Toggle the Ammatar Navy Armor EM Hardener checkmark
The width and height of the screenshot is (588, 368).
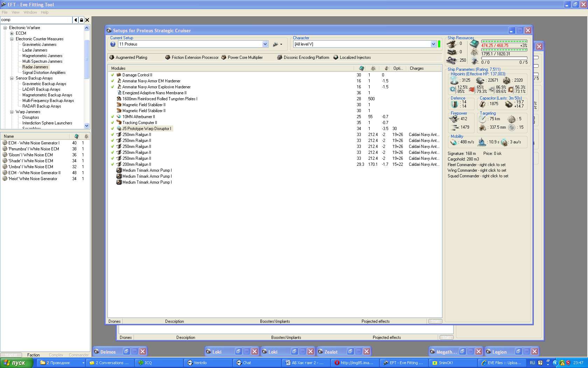pos(112,81)
